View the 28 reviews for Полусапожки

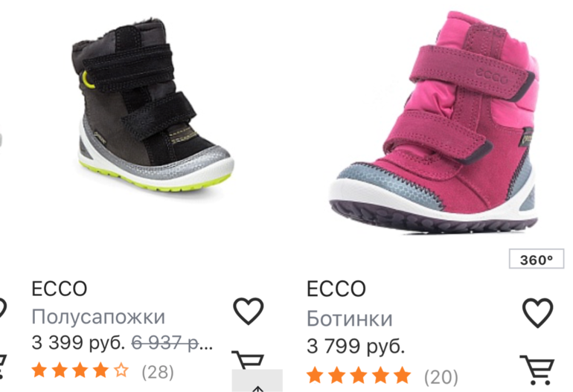(x=158, y=372)
